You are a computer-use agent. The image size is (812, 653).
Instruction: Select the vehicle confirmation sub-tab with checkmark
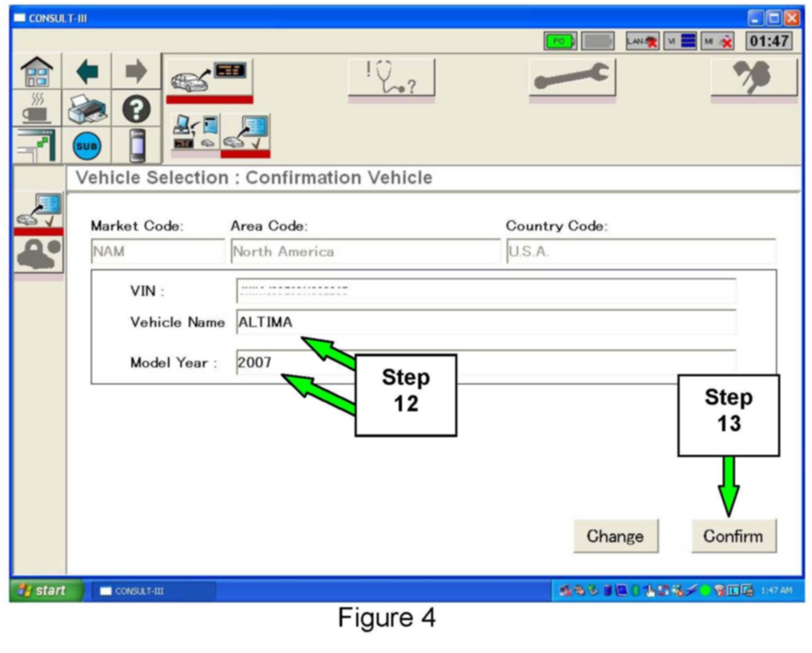(x=245, y=134)
